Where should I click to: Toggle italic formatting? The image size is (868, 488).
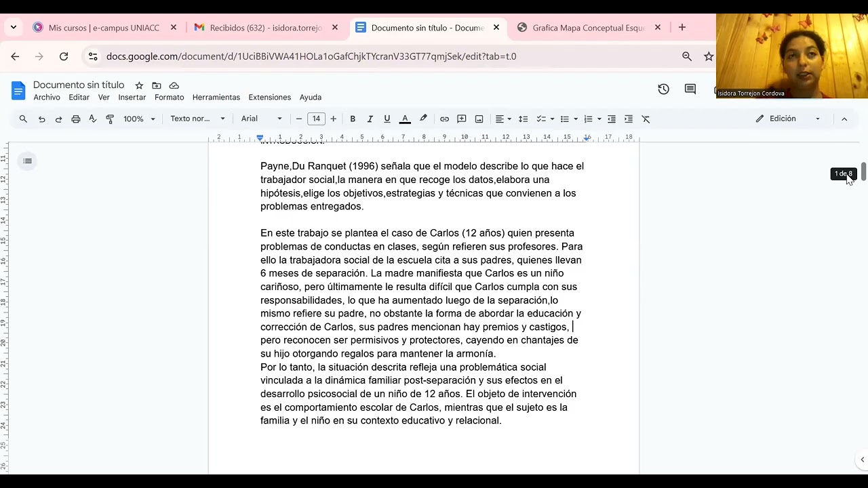click(x=370, y=119)
